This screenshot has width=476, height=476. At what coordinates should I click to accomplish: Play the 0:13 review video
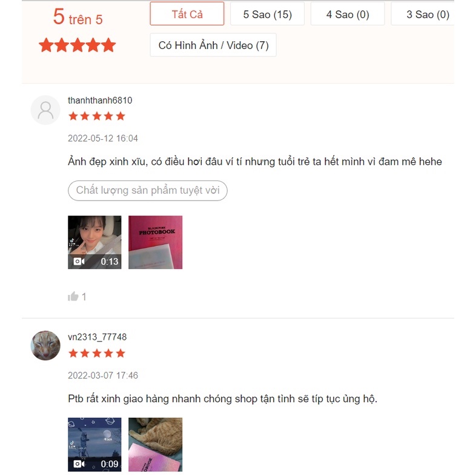click(x=94, y=242)
